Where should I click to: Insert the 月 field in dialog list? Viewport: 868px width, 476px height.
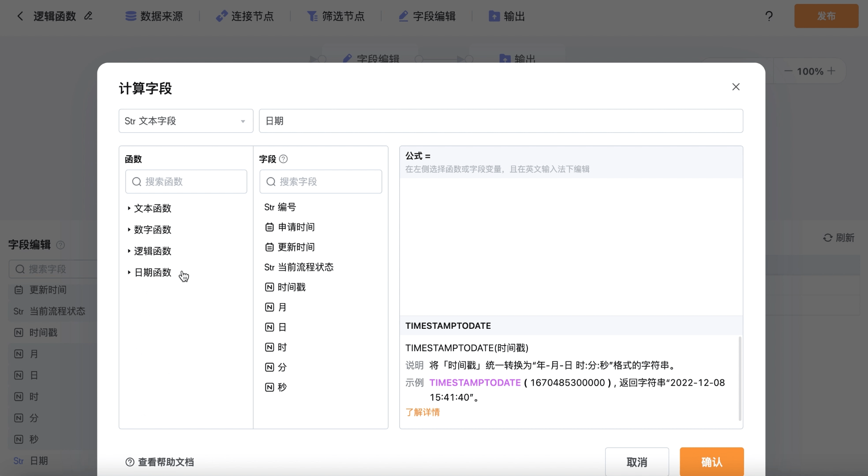(x=276, y=307)
